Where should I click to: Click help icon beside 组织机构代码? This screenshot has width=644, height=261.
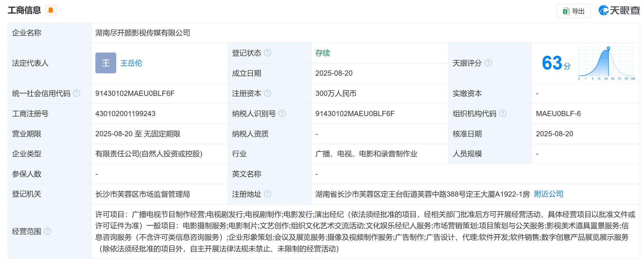tap(503, 113)
